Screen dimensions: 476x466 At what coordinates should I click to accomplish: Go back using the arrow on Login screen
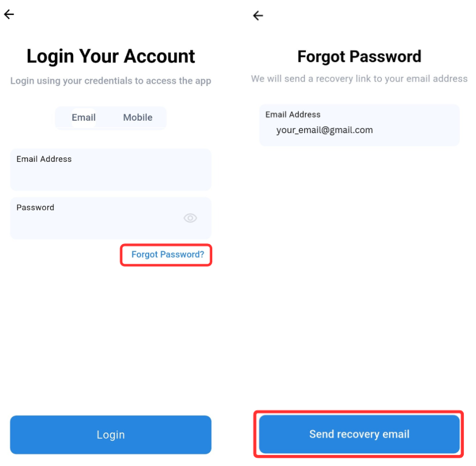9,15
